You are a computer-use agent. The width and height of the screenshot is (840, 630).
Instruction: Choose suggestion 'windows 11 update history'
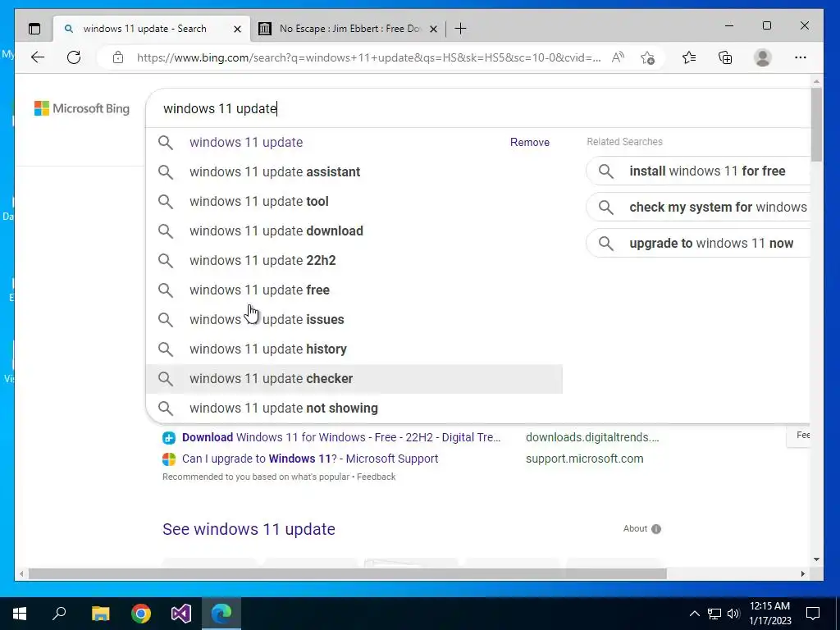click(354, 349)
